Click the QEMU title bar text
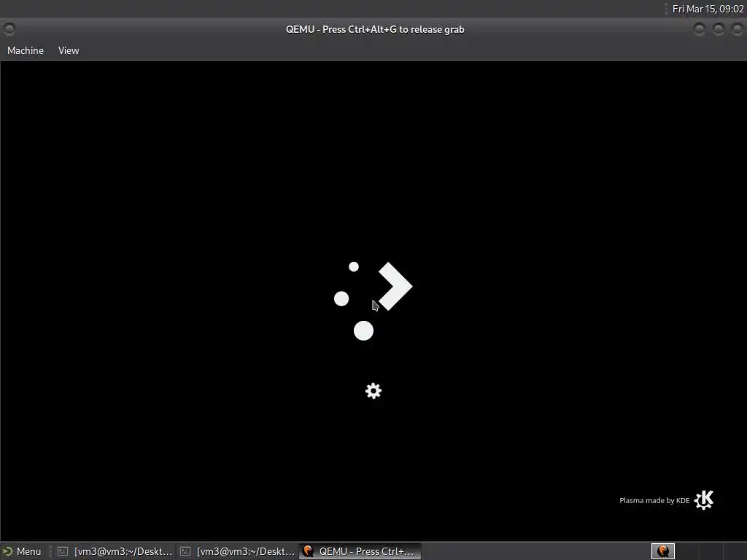Viewport: 747px width, 560px height. (x=375, y=29)
